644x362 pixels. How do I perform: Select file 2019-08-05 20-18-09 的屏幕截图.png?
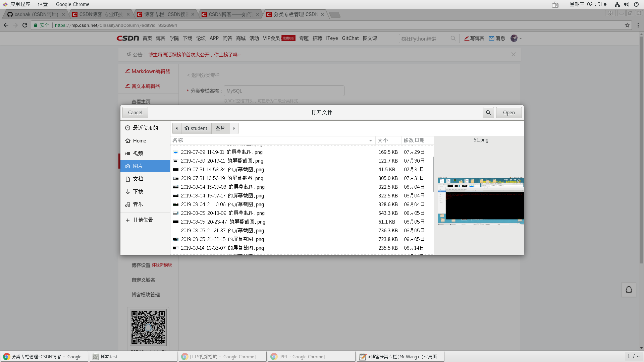tap(302, 213)
